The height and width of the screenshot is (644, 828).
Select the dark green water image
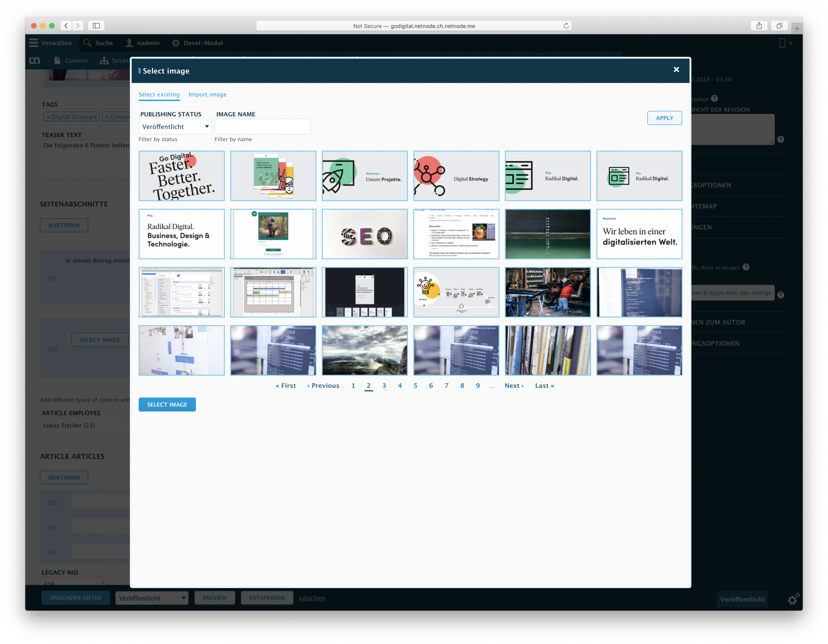click(548, 234)
